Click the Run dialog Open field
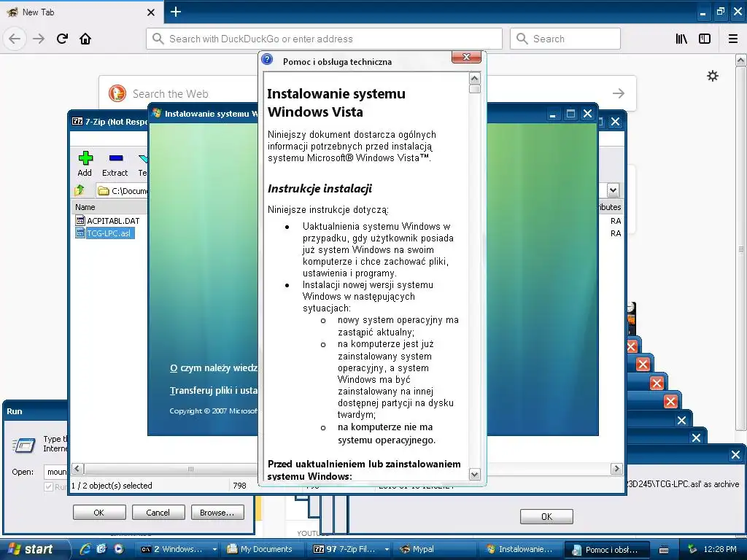The image size is (747, 560). (55, 472)
